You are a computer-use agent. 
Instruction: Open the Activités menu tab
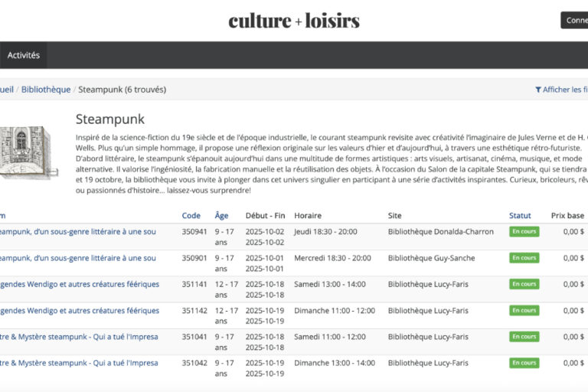[x=23, y=55]
